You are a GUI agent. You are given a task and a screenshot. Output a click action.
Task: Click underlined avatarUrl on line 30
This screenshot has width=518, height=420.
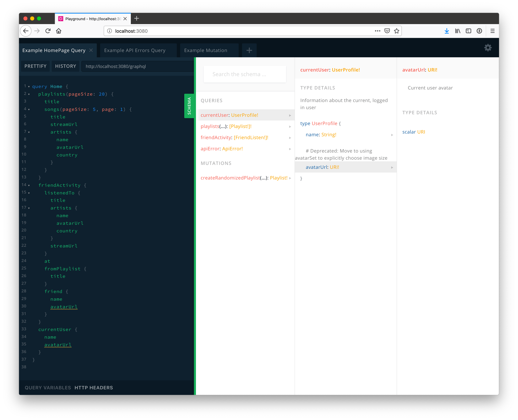(64, 307)
